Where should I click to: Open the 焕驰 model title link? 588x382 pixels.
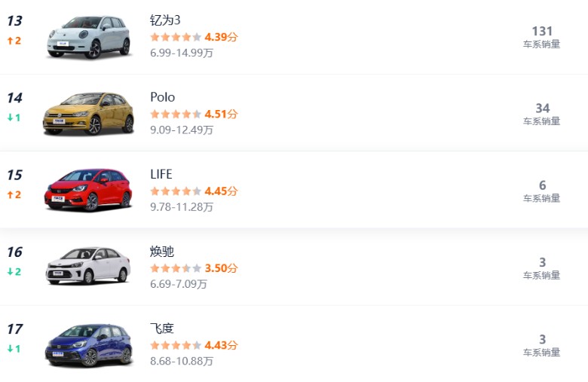[162, 251]
